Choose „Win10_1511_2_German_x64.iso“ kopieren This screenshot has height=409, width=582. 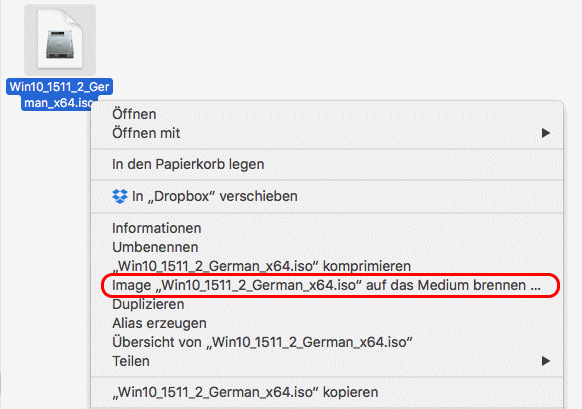click(x=327, y=392)
